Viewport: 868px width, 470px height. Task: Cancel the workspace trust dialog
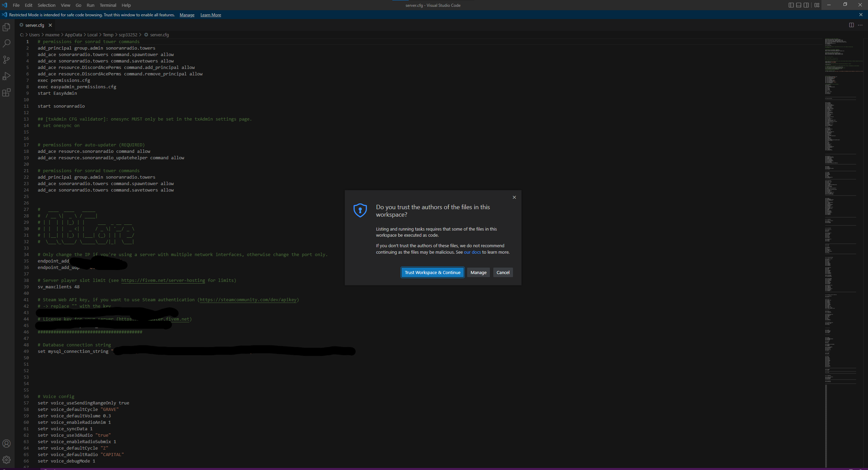click(x=503, y=272)
